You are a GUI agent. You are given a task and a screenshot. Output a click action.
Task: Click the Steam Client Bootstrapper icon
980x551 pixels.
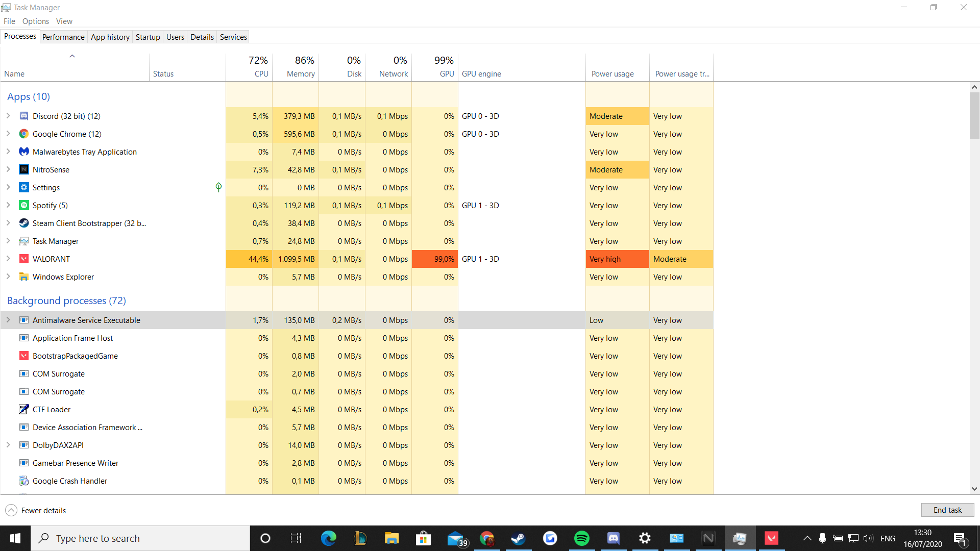coord(24,223)
